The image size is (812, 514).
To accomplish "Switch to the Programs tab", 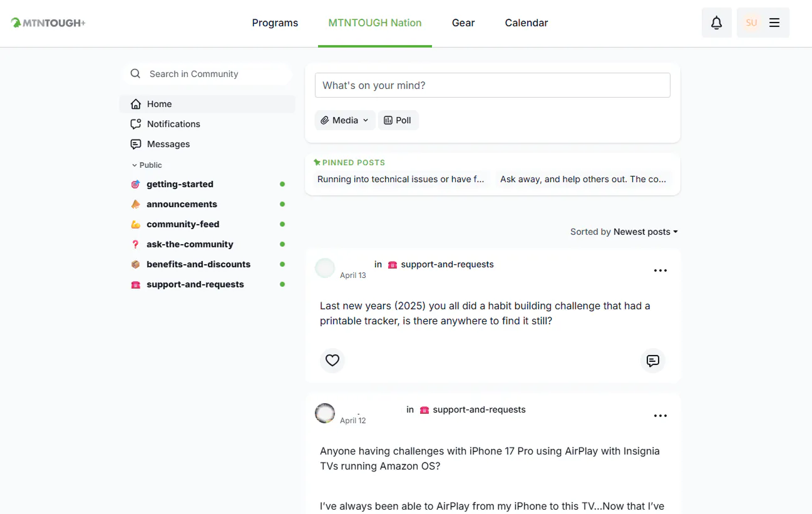I will (275, 23).
